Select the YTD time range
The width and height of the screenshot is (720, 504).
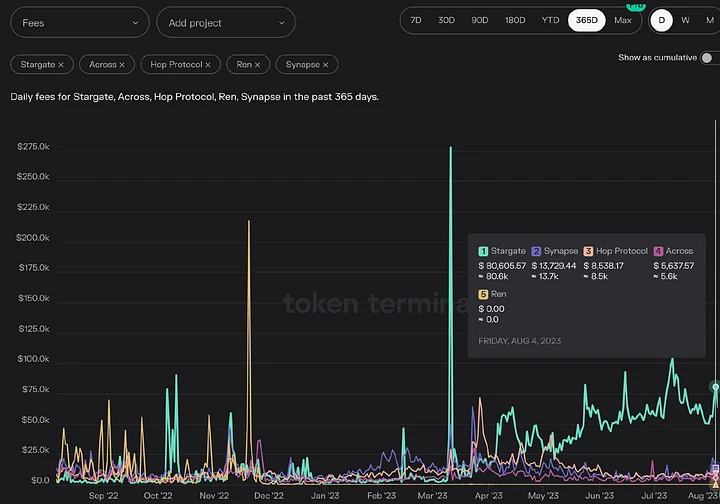(x=550, y=20)
